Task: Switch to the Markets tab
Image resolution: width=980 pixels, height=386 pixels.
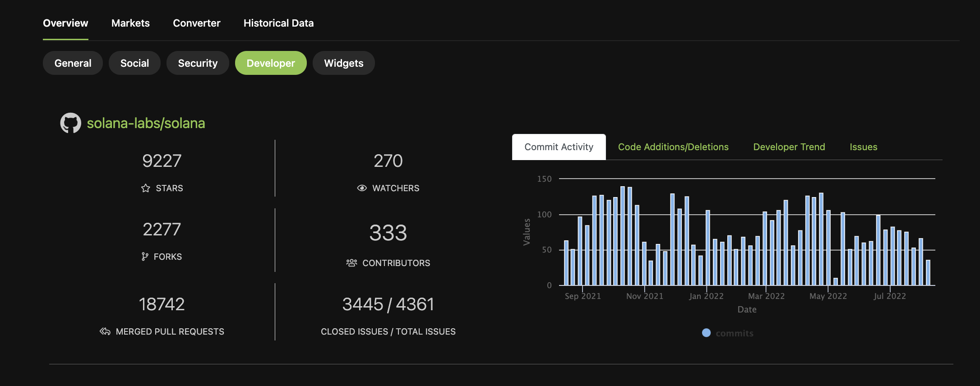Action: pos(130,23)
